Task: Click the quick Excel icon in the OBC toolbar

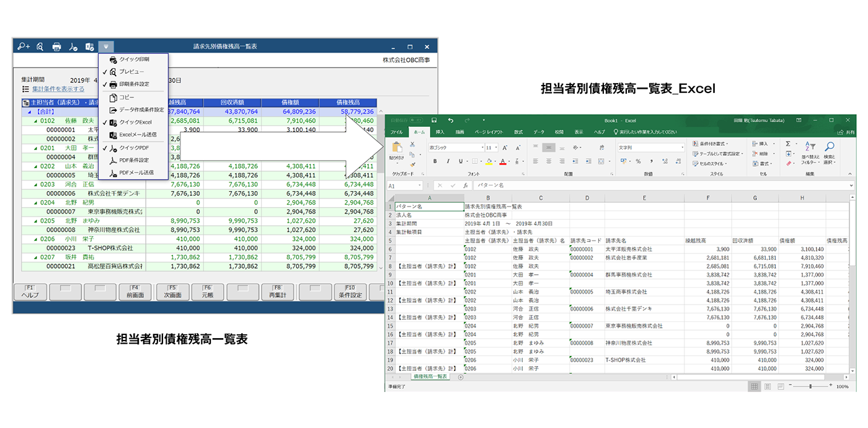Action: [89, 47]
